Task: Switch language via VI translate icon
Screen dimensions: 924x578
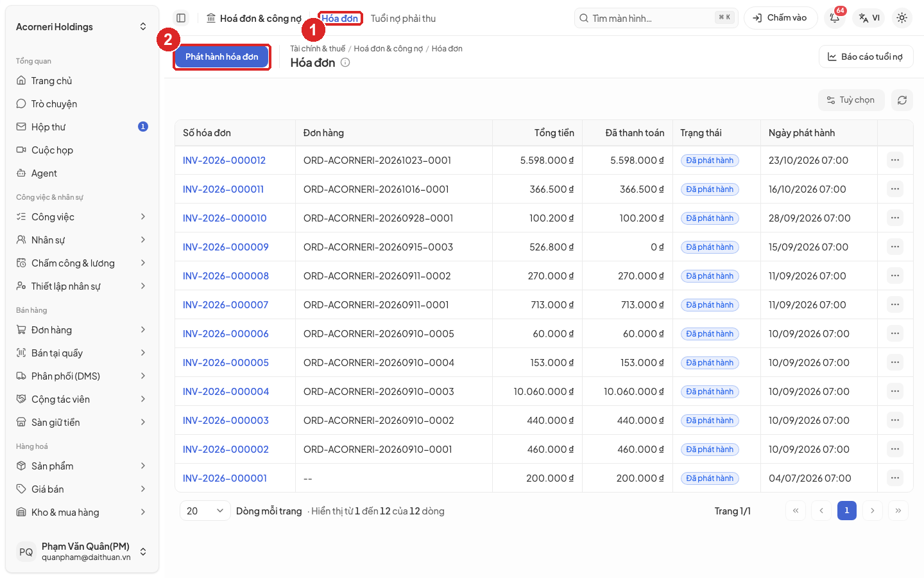Action: [869, 18]
